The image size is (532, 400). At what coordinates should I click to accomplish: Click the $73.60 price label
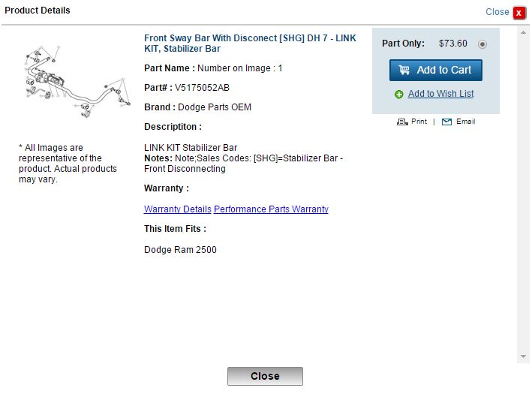[x=452, y=44]
